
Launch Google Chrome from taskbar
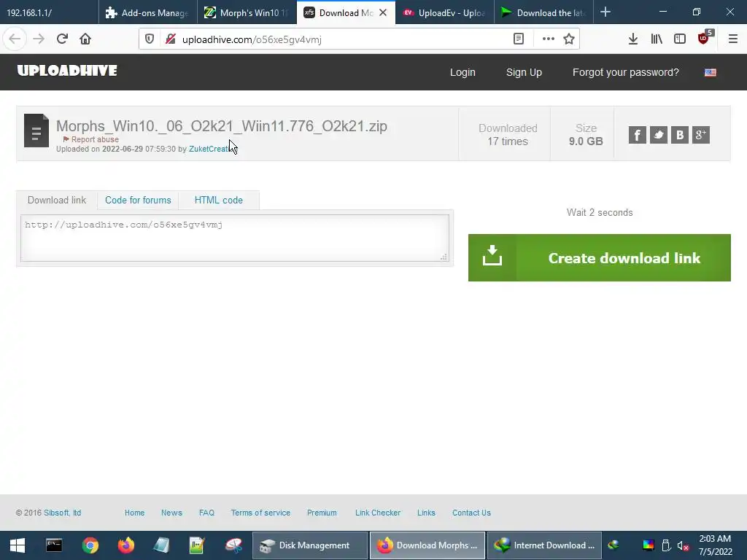click(90, 545)
